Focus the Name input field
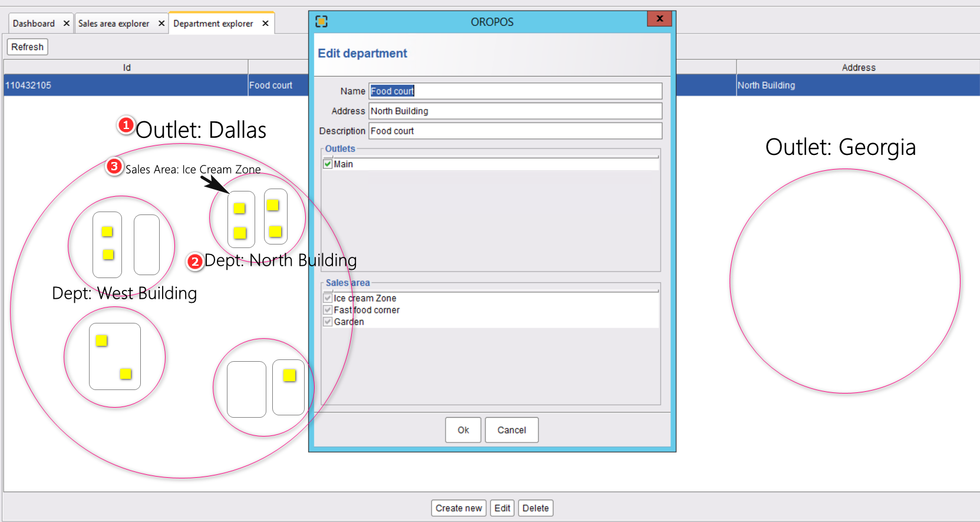Screen dimensions: 980x522 point(516,91)
